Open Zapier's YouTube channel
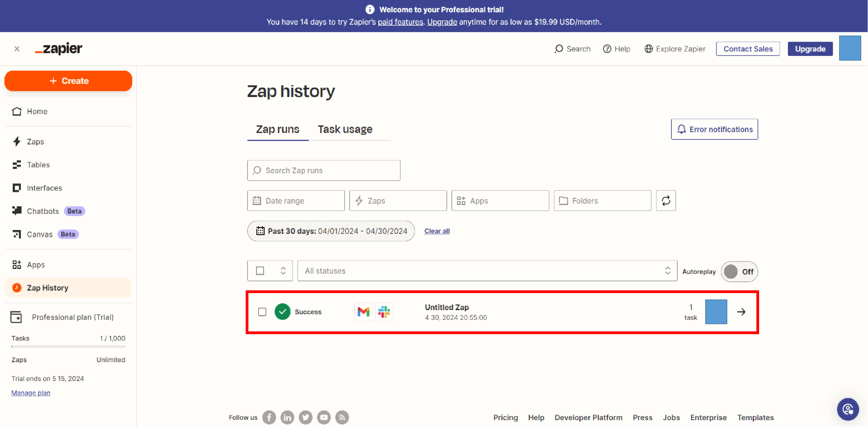Viewport: 868px width, 427px height. pos(324,417)
